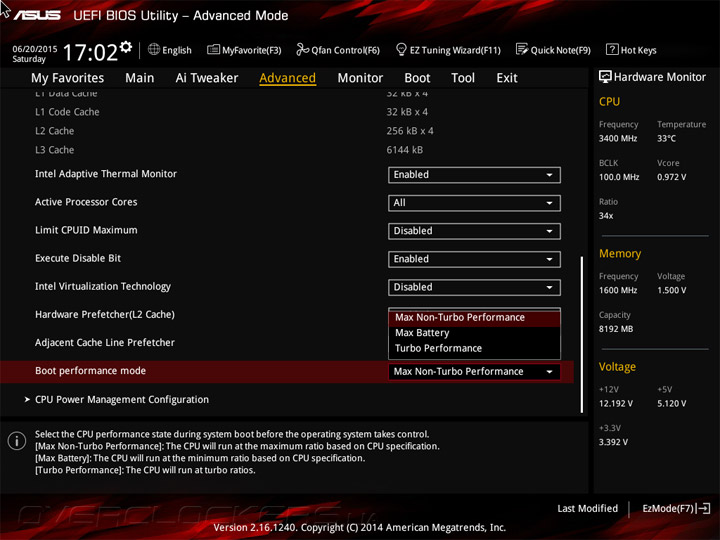720x540 pixels.
Task: Click Intel Virtualization Technology label
Action: pyautogui.click(x=103, y=287)
